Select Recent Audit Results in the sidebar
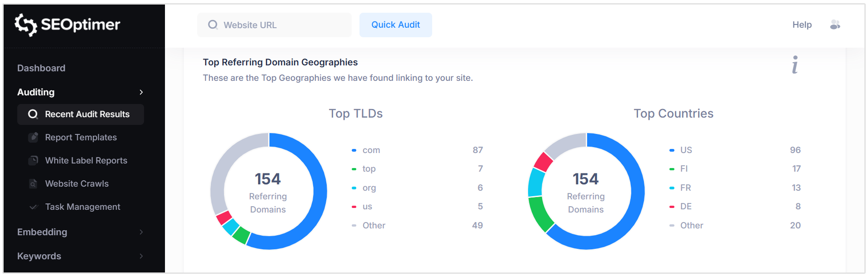The width and height of the screenshot is (868, 277). [x=86, y=114]
